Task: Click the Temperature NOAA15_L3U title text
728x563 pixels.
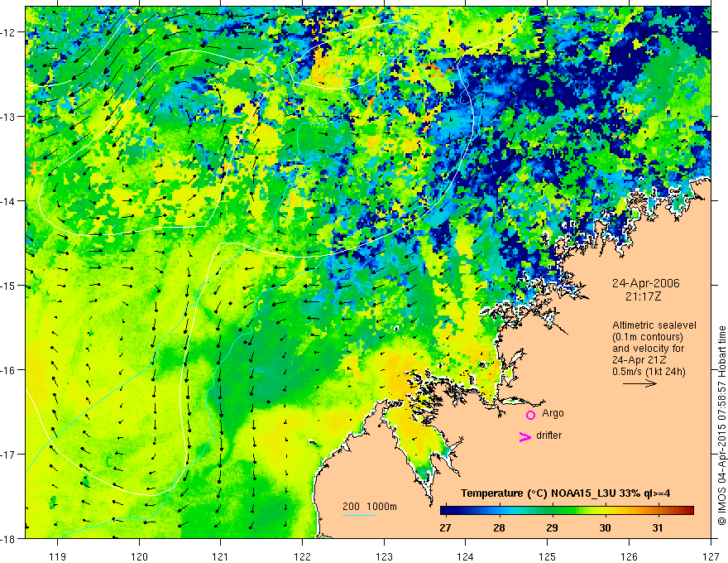Action: pos(565,493)
